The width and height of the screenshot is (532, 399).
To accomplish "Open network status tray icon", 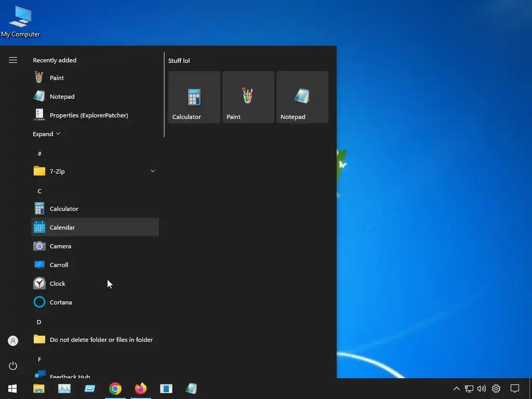I will tap(469, 389).
